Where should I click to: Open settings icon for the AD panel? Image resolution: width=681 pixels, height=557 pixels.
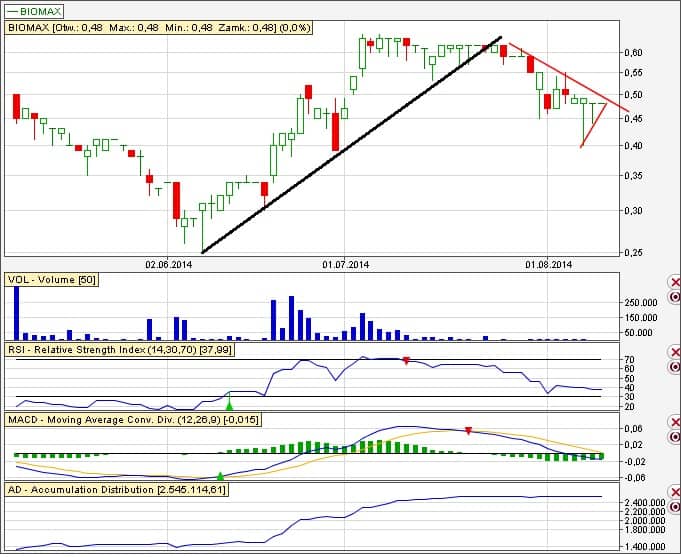coord(674,505)
